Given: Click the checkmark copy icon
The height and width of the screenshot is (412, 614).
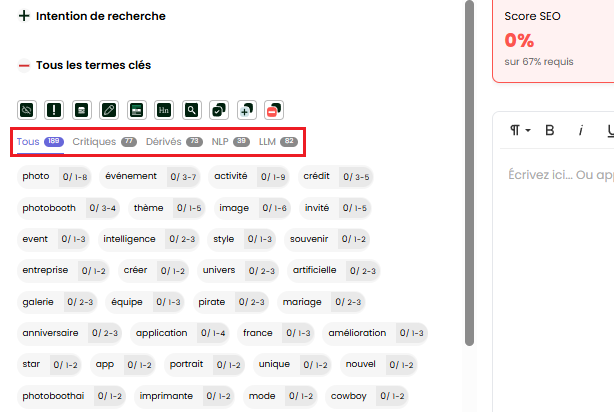Looking at the screenshot, I should pos(218,109).
